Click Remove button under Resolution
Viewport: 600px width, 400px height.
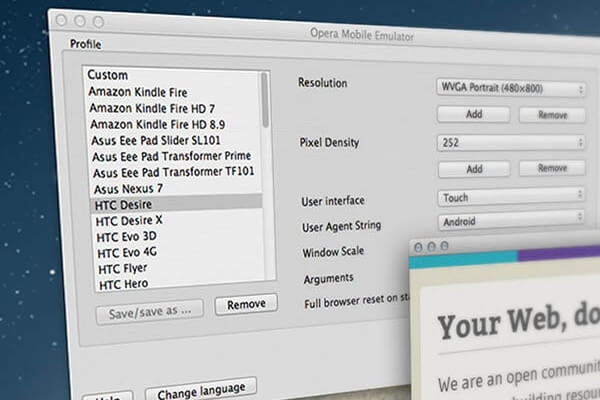coord(552,115)
